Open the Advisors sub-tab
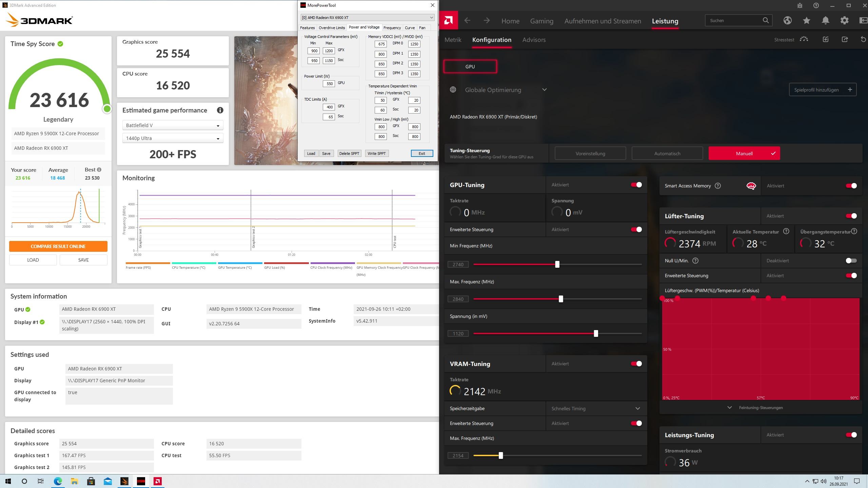The width and height of the screenshot is (868, 488). pyautogui.click(x=534, y=40)
